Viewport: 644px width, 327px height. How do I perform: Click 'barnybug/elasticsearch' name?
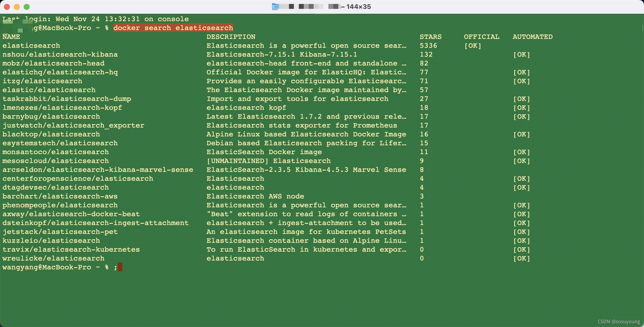point(51,116)
